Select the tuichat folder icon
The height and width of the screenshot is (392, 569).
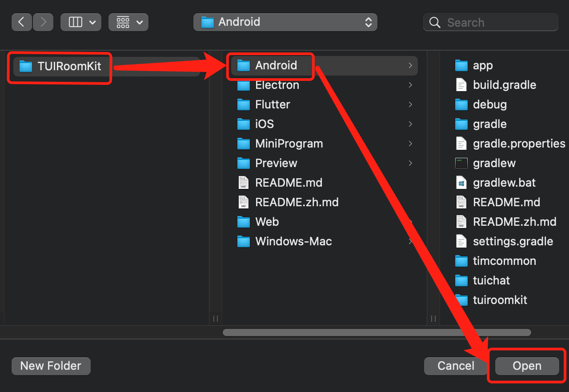(461, 280)
